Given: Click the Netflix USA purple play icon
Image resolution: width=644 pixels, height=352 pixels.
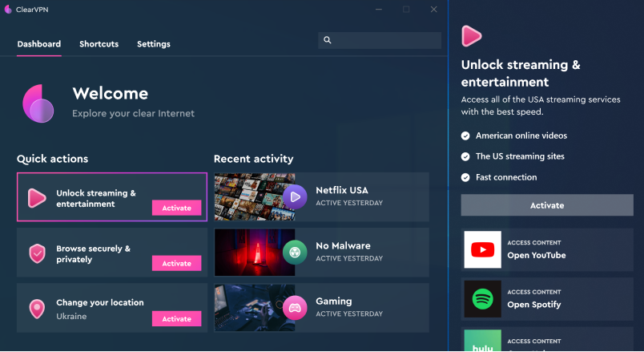Looking at the screenshot, I should 295,196.
